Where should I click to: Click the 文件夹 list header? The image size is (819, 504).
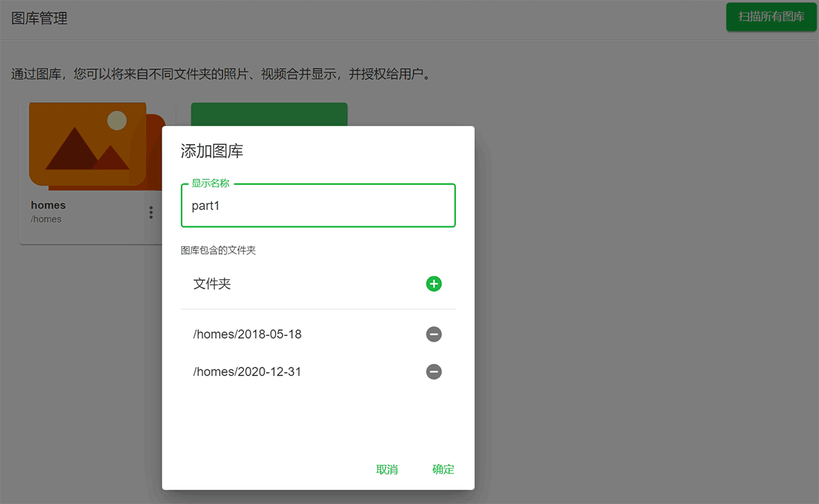[x=212, y=284]
